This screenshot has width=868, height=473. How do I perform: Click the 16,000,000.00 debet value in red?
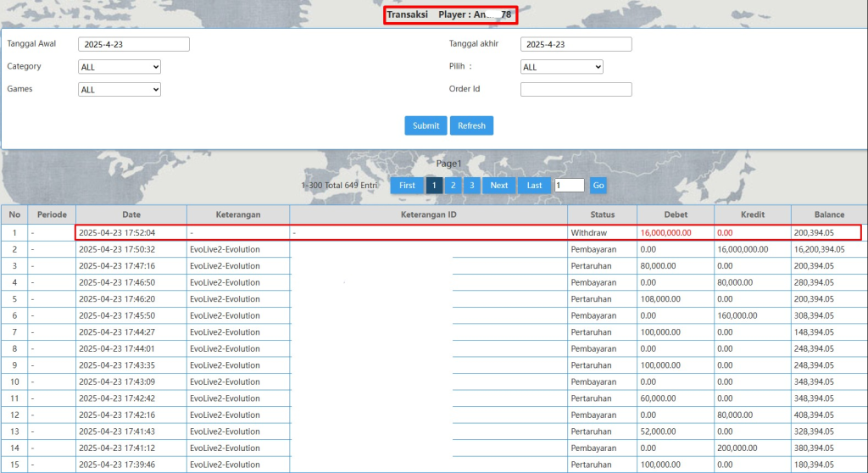(666, 233)
